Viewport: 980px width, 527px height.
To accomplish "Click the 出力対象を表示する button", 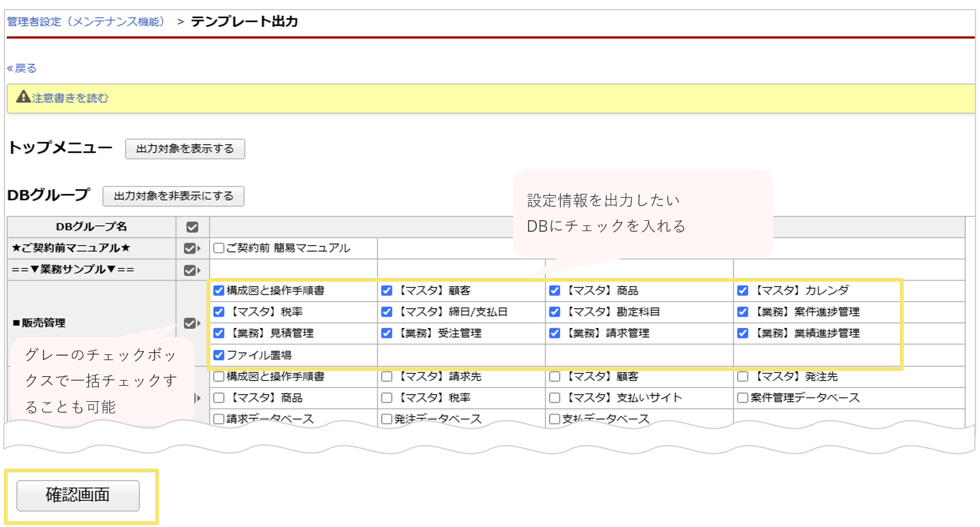I will (185, 149).
